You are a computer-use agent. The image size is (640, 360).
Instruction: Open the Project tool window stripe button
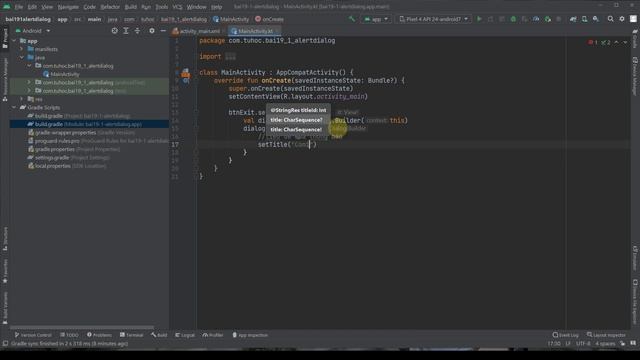[x=5, y=39]
